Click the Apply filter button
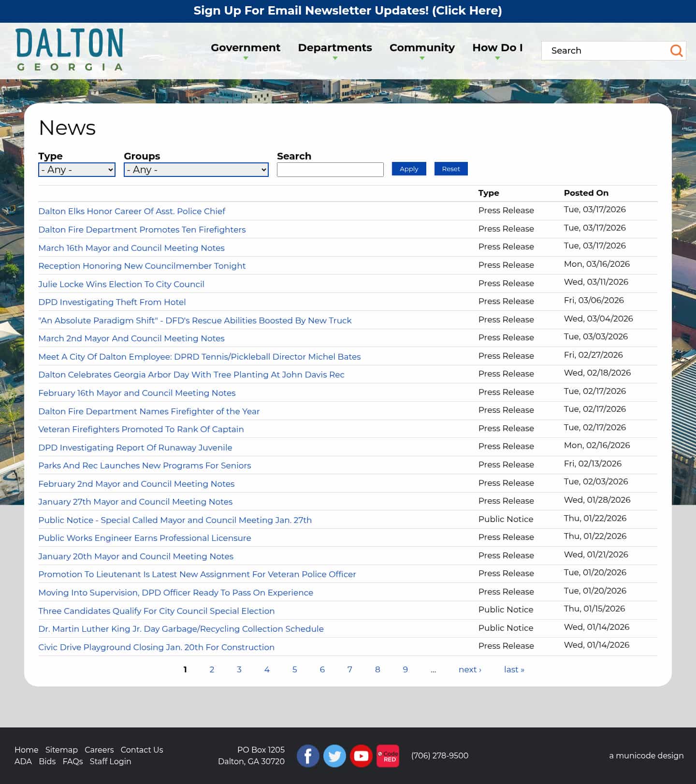Screen dimensions: 696x784 coord(409,169)
